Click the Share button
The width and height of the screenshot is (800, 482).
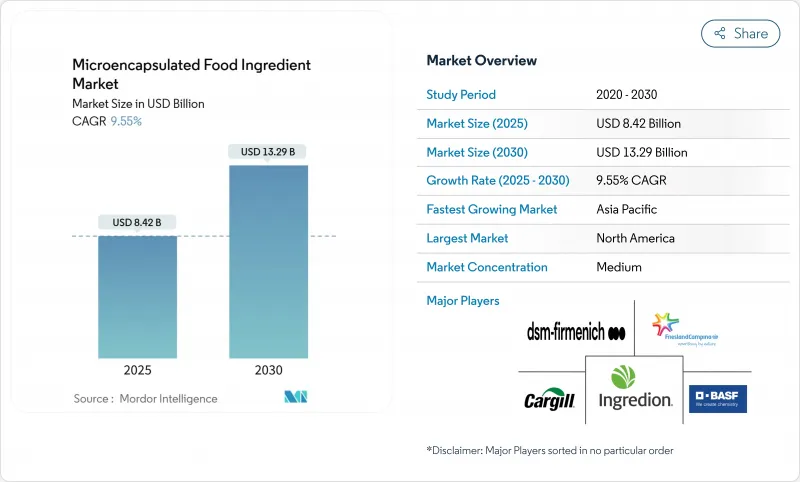click(x=740, y=33)
